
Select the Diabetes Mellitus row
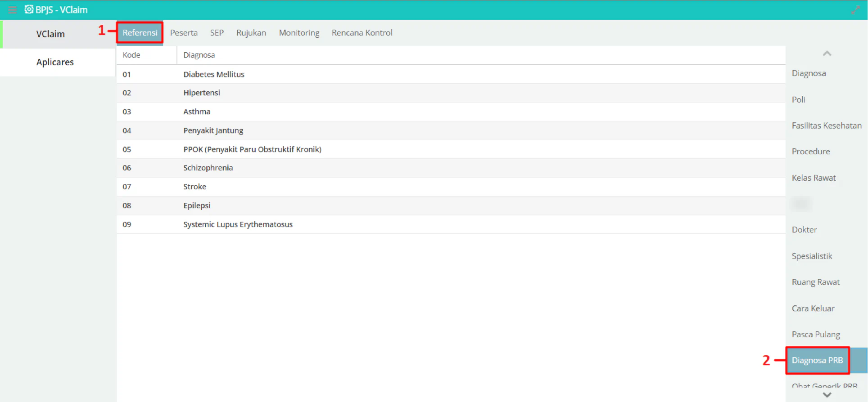(x=451, y=74)
